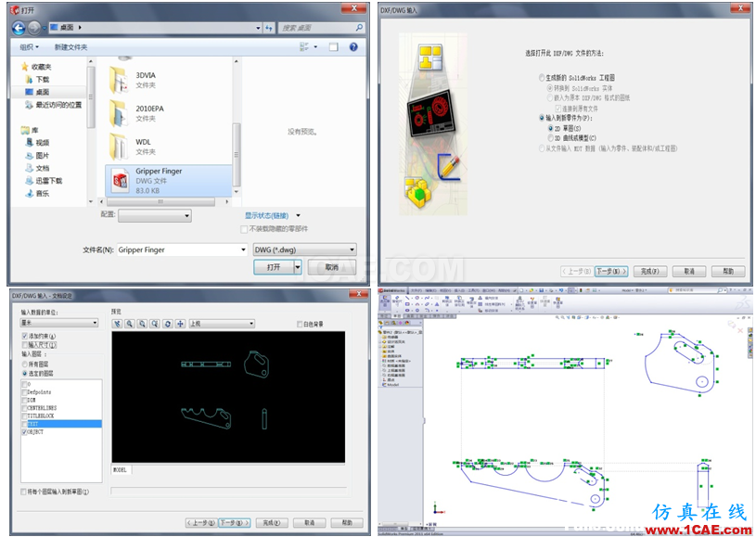Enable 将每个图层输入到新草图 checkbox
The image size is (756, 537).
(23, 492)
